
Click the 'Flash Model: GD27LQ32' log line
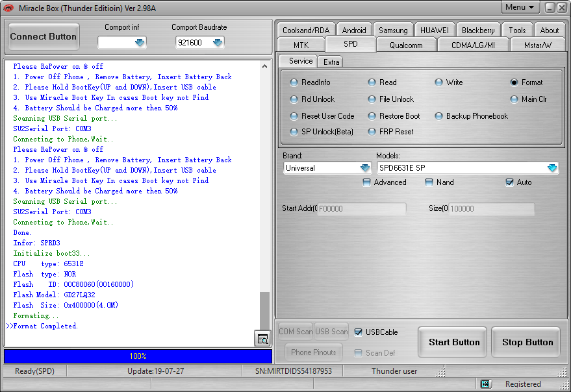(x=55, y=295)
